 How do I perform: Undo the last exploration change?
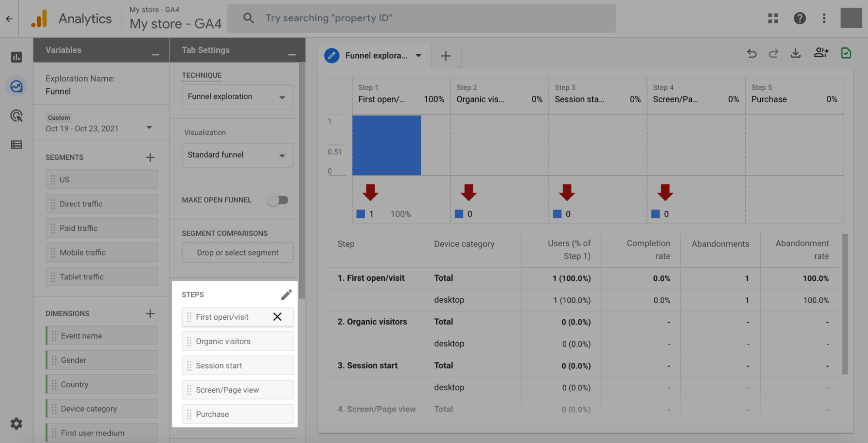752,53
